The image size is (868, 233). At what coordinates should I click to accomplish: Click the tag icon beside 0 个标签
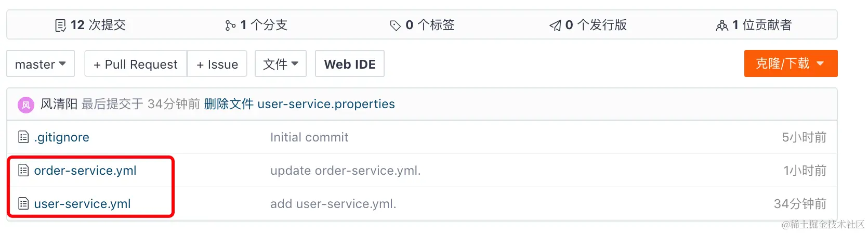click(x=395, y=25)
